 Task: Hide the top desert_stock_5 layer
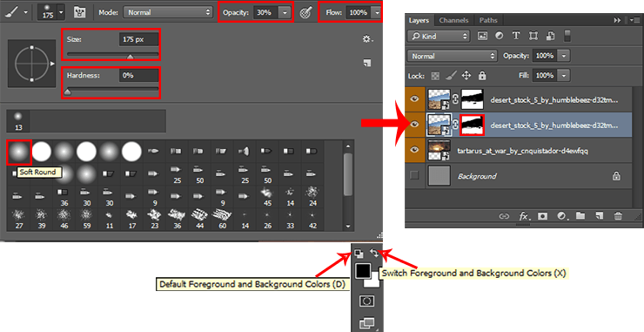(x=414, y=98)
